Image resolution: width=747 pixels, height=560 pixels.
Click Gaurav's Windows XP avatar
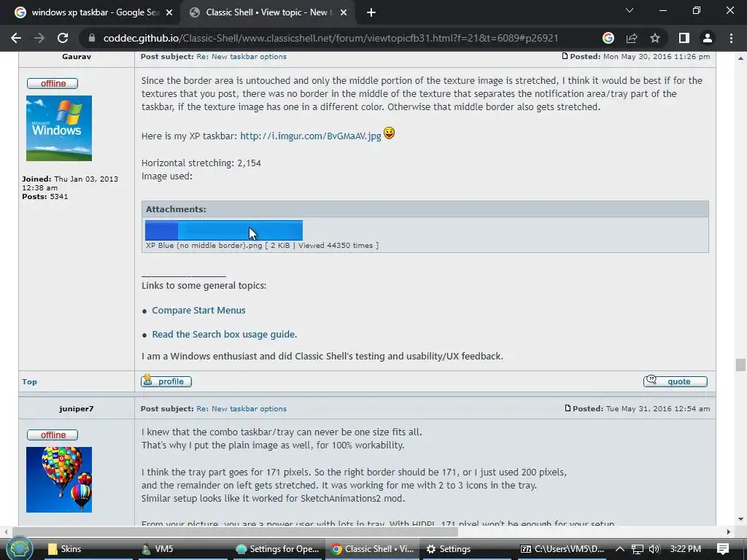click(59, 128)
